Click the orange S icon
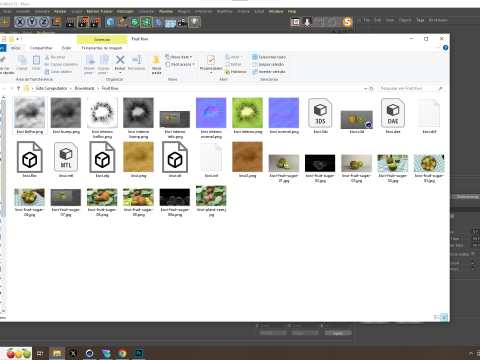This screenshot has height=360, width=480. (x=347, y=22)
